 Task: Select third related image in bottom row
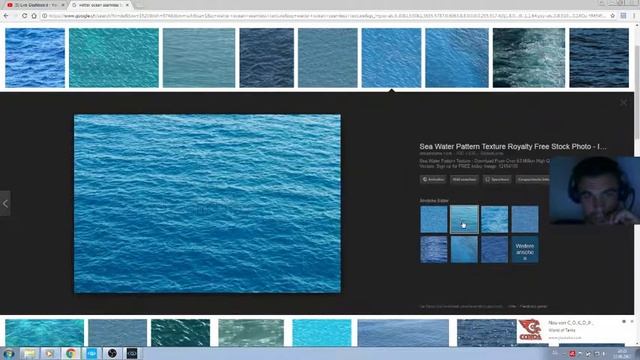[494, 249]
